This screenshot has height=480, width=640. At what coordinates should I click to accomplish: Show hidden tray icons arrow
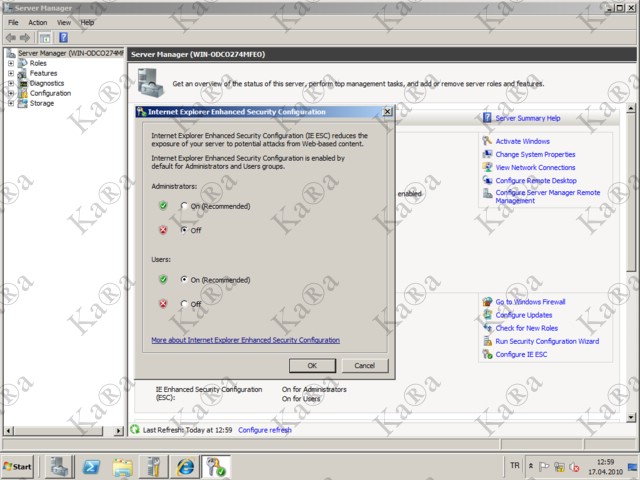(x=531, y=466)
